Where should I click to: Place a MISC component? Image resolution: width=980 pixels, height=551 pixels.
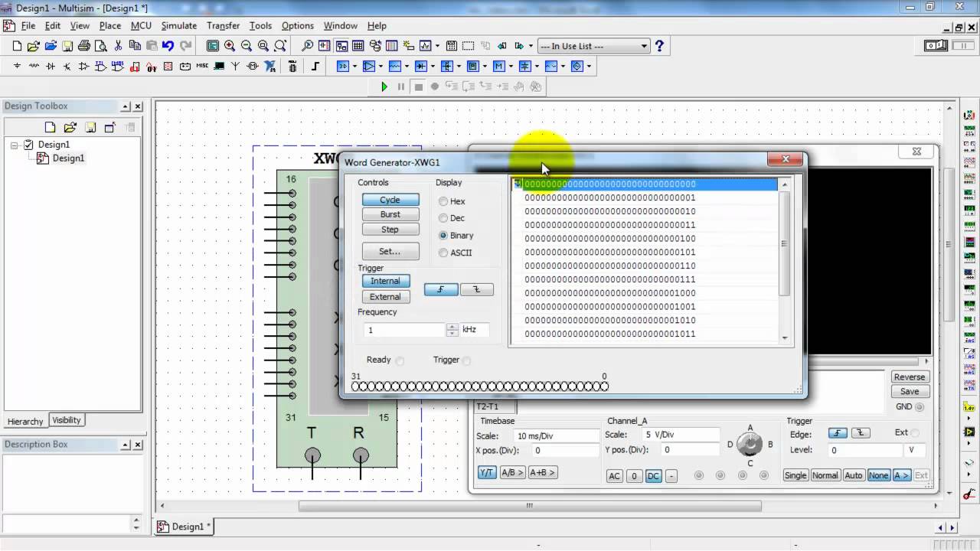tap(202, 67)
